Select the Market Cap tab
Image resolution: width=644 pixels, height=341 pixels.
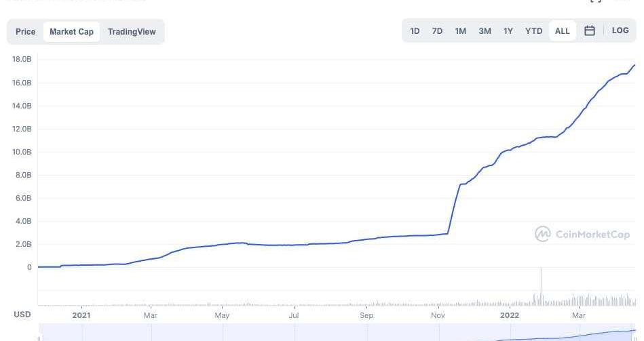click(x=71, y=32)
